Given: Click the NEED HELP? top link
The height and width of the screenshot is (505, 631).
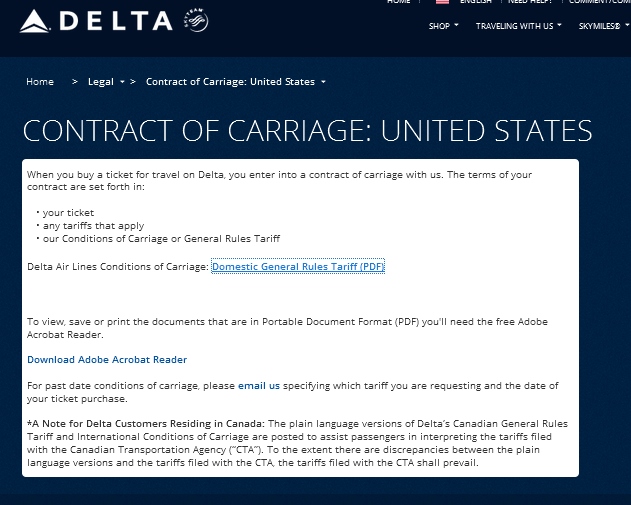Looking at the screenshot, I should coord(531,2).
